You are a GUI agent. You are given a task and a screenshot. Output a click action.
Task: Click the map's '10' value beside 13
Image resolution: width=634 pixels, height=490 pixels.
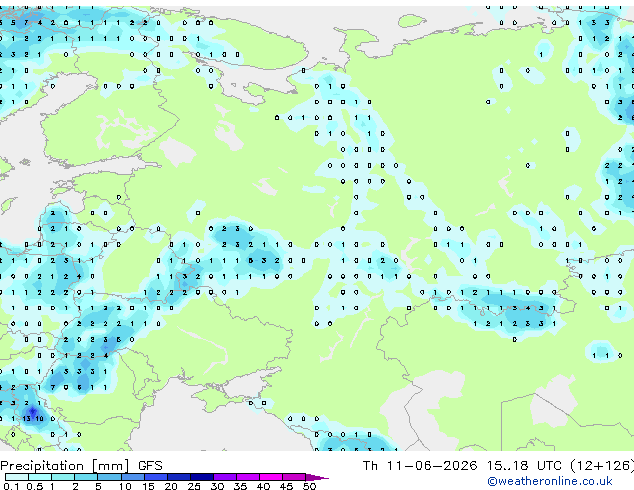point(39,418)
